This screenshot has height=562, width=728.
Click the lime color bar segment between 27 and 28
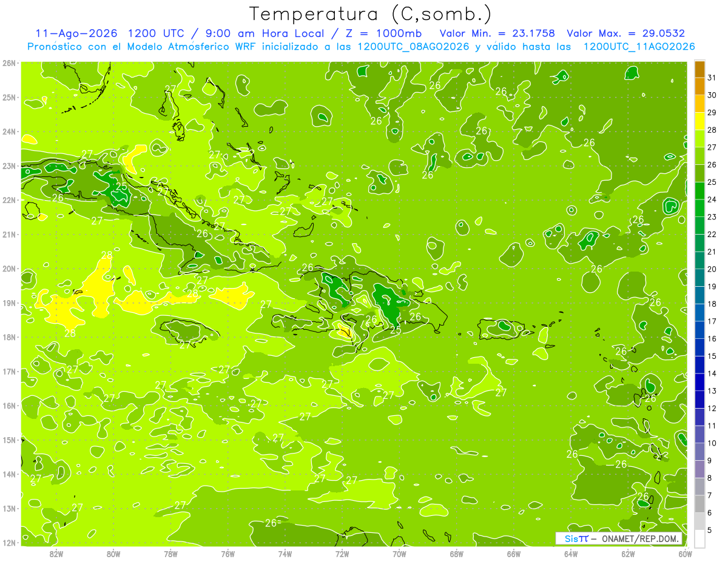699,139
